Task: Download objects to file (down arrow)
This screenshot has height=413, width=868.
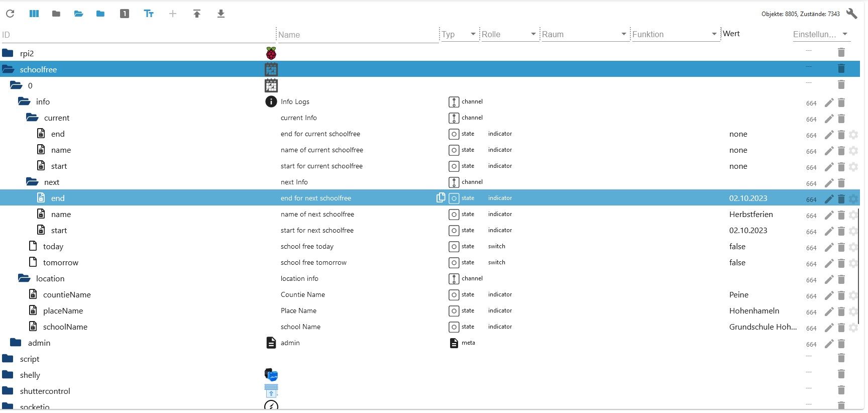Action: click(221, 14)
